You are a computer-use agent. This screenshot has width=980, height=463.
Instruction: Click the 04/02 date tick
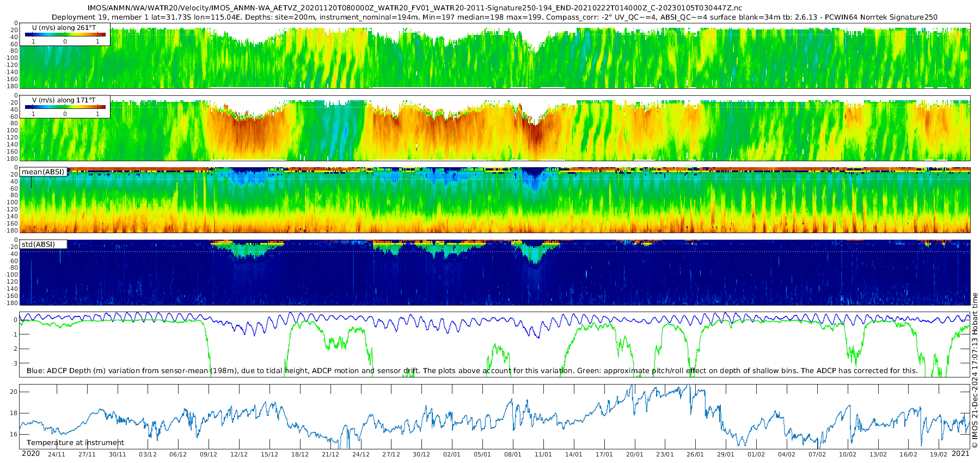point(787,454)
